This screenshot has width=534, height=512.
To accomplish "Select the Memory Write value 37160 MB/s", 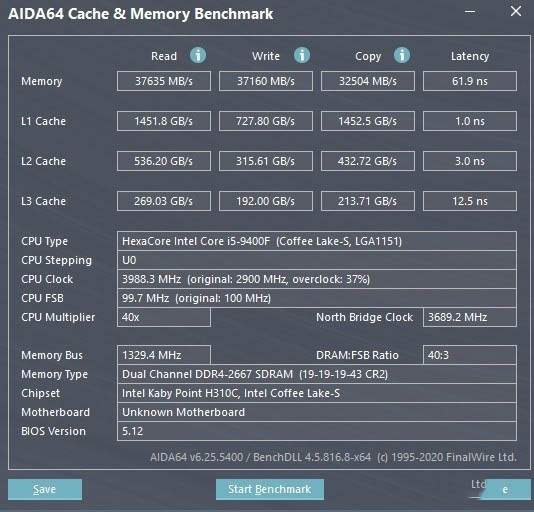I will (266, 81).
